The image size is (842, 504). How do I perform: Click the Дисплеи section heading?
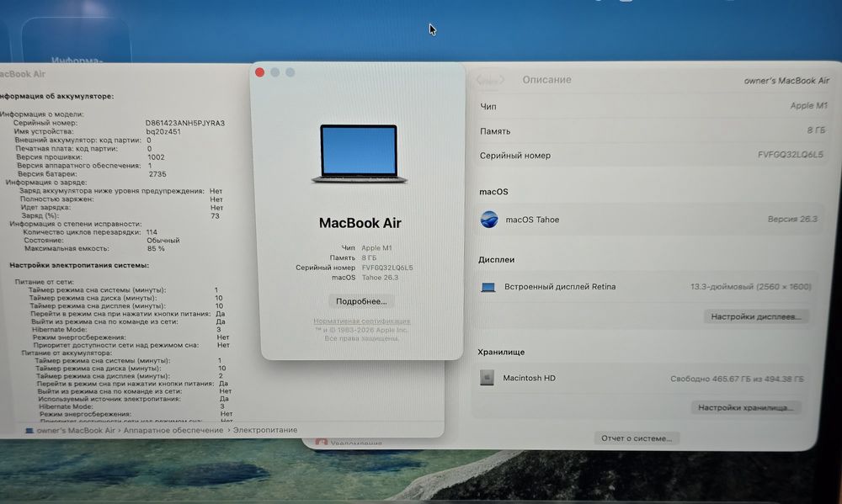click(x=496, y=259)
